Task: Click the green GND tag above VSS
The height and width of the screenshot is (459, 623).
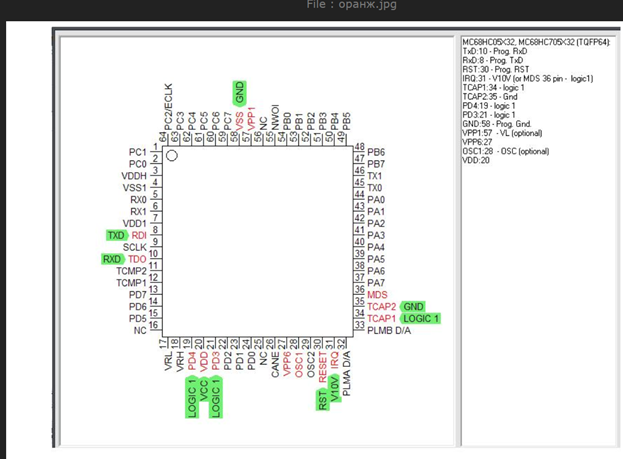Action: (x=239, y=93)
